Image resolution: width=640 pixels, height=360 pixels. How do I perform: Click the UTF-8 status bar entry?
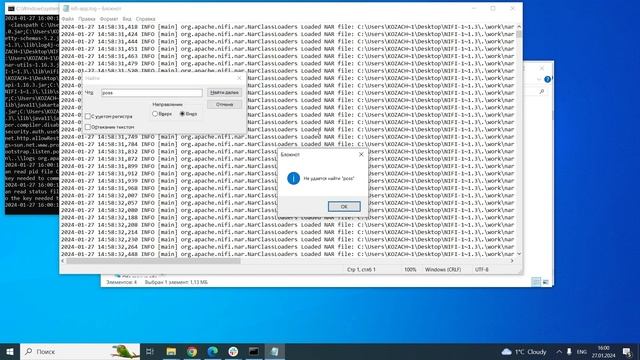click(482, 270)
